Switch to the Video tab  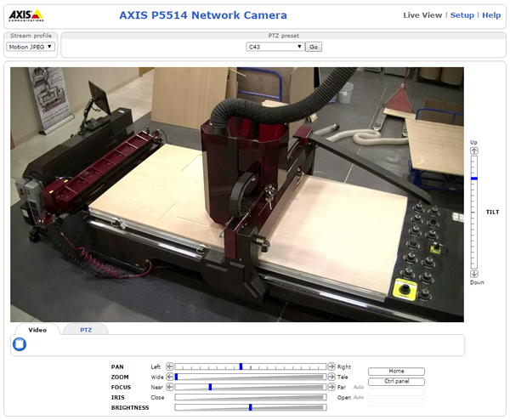click(x=37, y=330)
